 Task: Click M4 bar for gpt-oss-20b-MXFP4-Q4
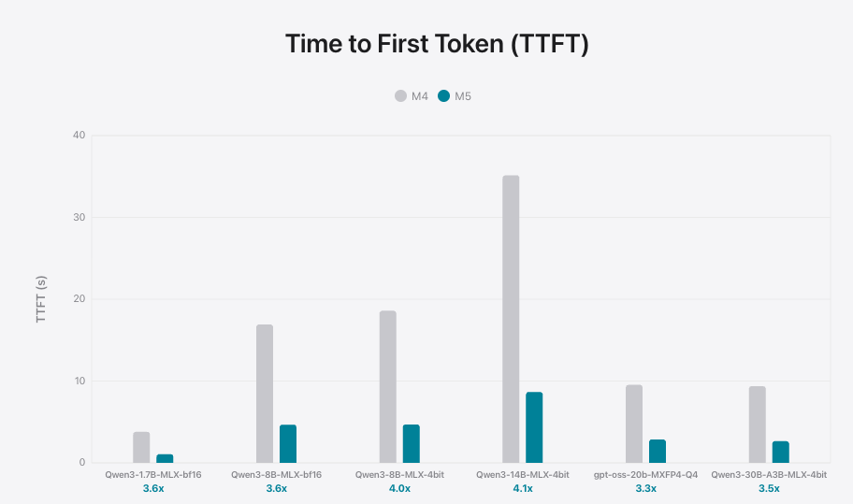pyautogui.click(x=634, y=424)
